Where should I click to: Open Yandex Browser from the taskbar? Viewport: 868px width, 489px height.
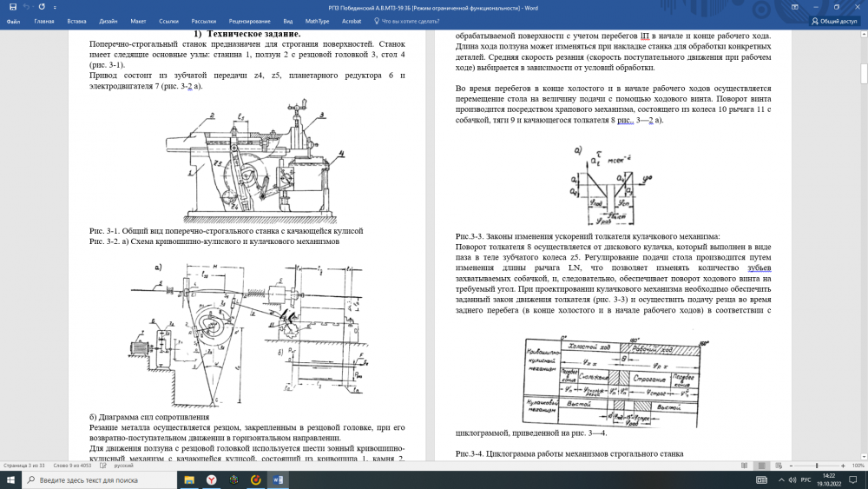(210, 479)
